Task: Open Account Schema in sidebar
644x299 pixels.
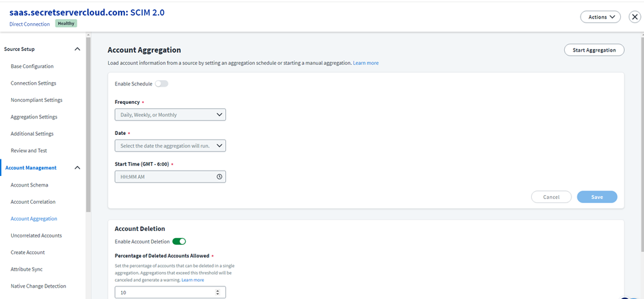Action: 29,185
